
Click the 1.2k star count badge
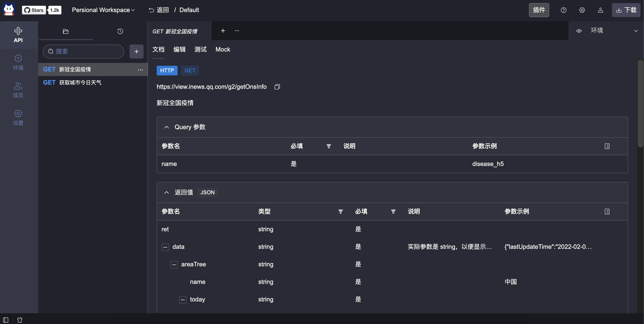(x=54, y=10)
